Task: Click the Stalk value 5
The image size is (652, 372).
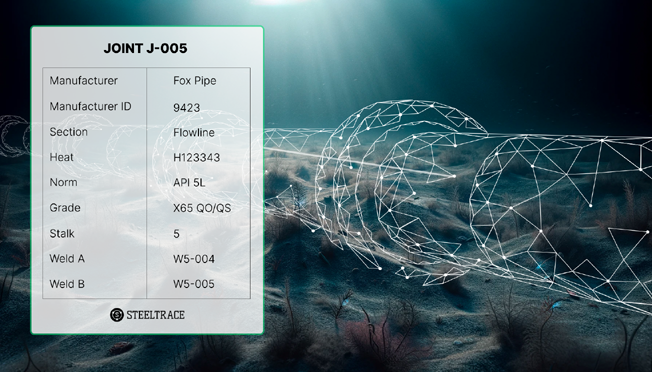Action: (x=176, y=234)
